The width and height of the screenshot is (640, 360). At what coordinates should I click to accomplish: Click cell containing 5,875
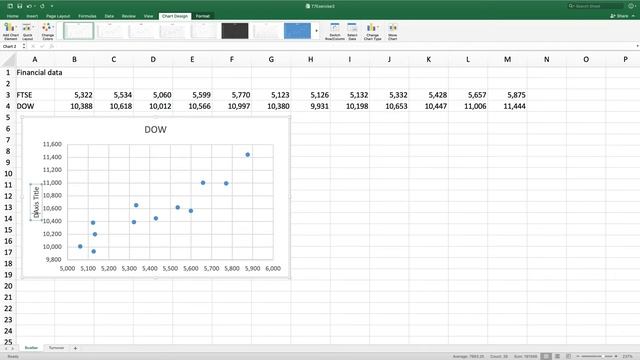[507, 95]
